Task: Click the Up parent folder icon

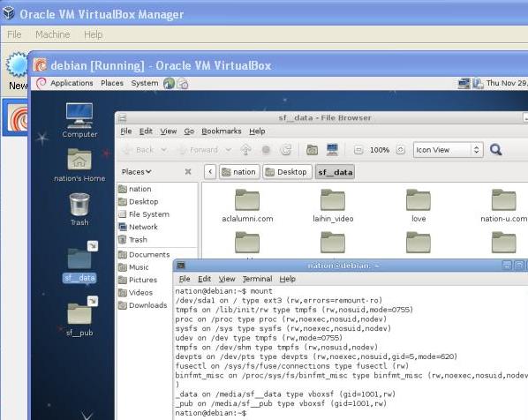Action: (245, 150)
